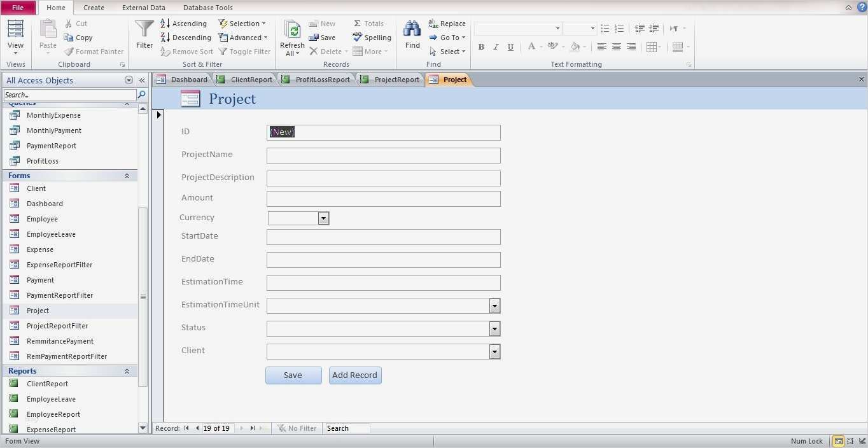Viewport: 868px width, 448px height.
Task: Open the Status field dropdown
Action: (x=494, y=328)
